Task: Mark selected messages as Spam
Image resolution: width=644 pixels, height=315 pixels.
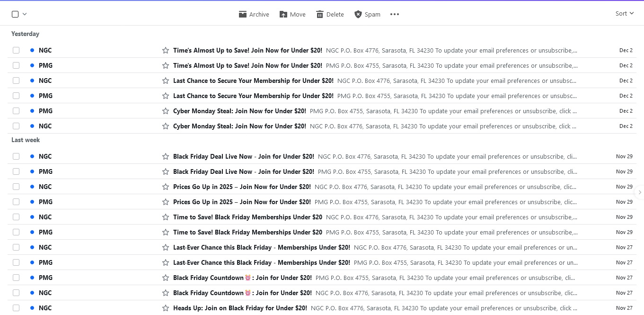Action: point(367,14)
